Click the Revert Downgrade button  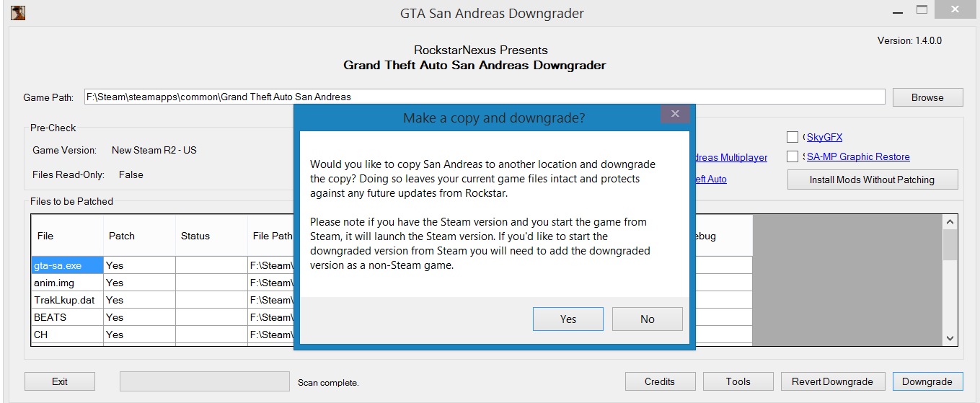tap(832, 381)
